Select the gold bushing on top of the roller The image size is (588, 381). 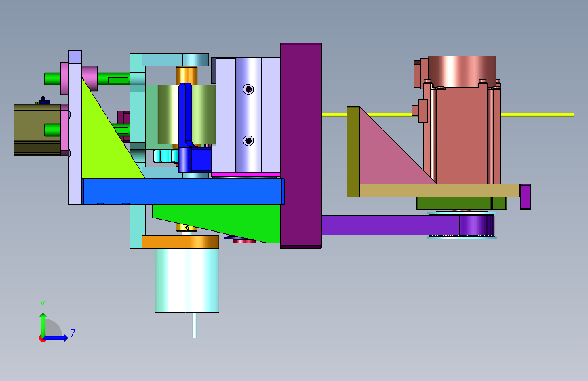(x=187, y=76)
